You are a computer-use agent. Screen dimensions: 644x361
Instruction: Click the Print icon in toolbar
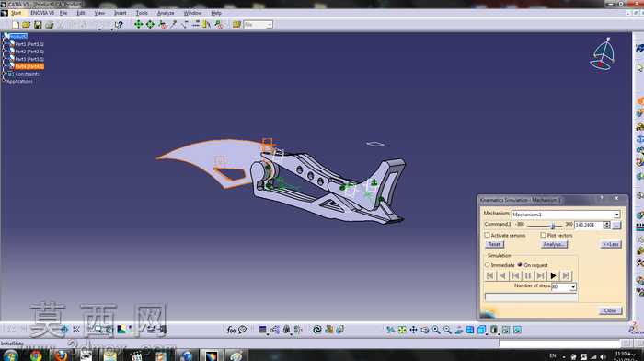click(50, 25)
